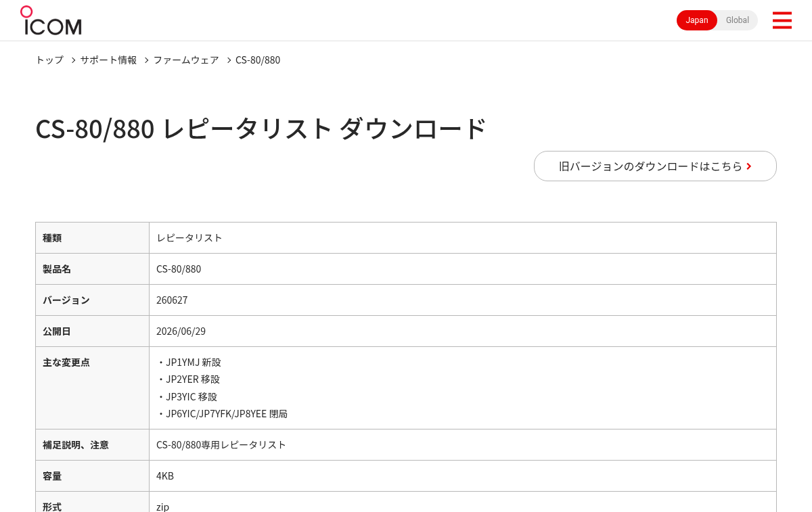Image resolution: width=812 pixels, height=512 pixels.
Task: Switch site region to Global
Action: point(738,20)
